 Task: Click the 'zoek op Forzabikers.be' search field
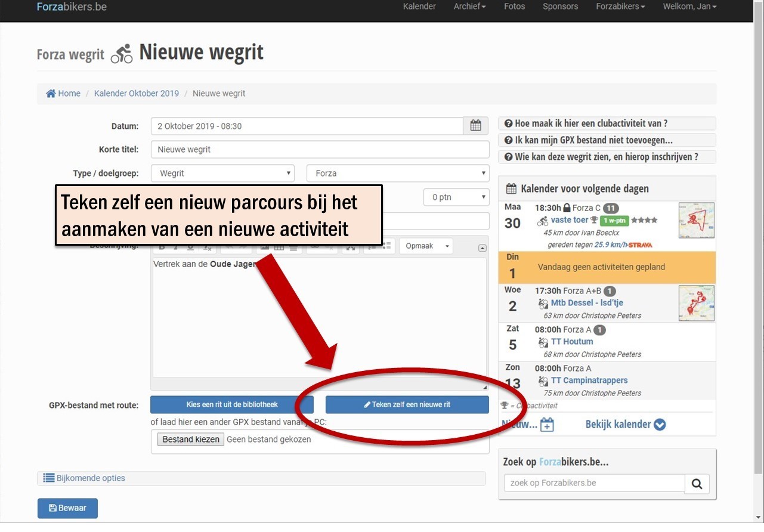click(595, 484)
